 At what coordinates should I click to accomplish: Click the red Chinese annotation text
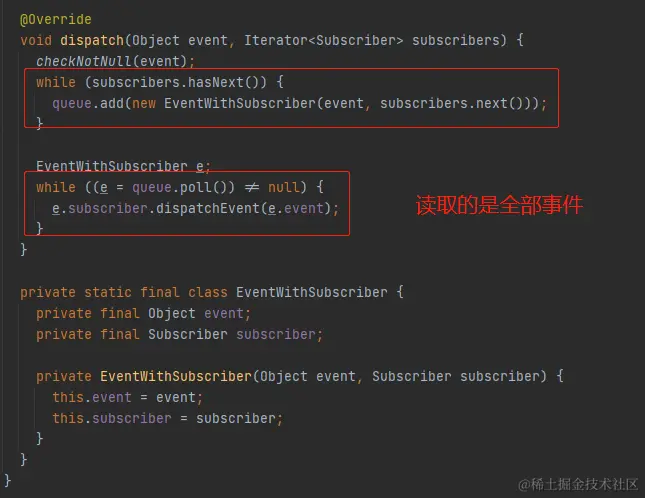(x=499, y=205)
